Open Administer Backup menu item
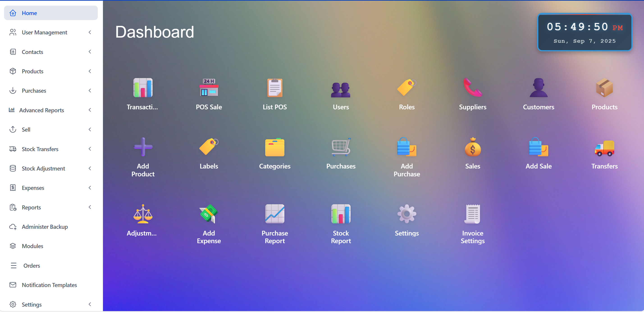 click(x=45, y=227)
